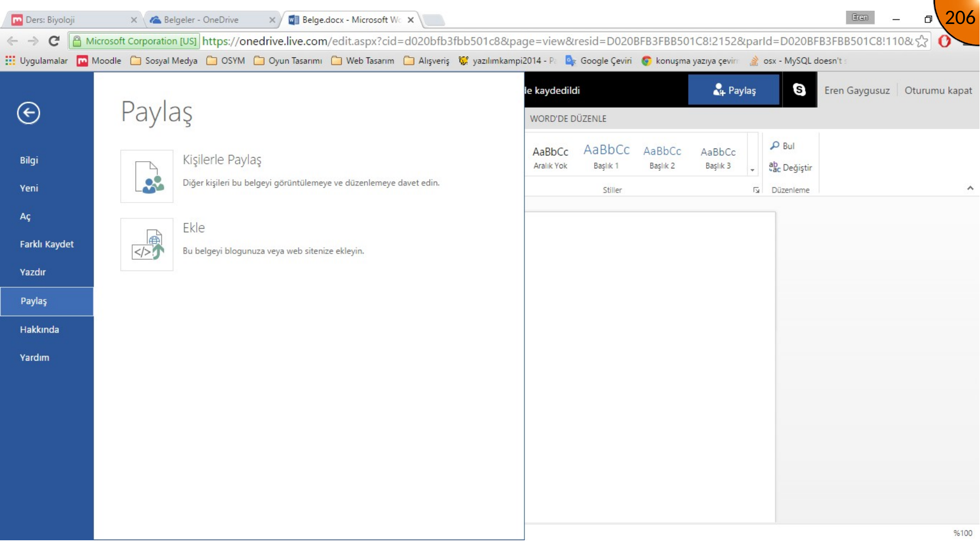Click the Eren Gaygusuz account name

(857, 90)
